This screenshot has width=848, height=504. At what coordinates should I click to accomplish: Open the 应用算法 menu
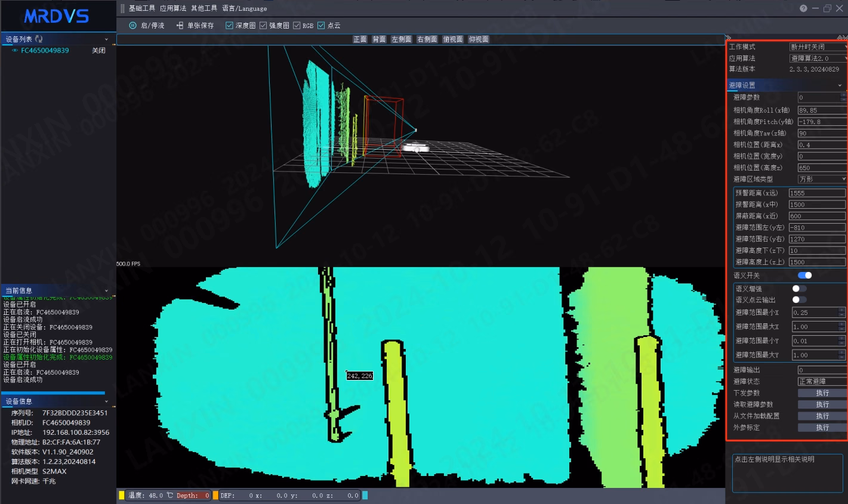click(173, 8)
